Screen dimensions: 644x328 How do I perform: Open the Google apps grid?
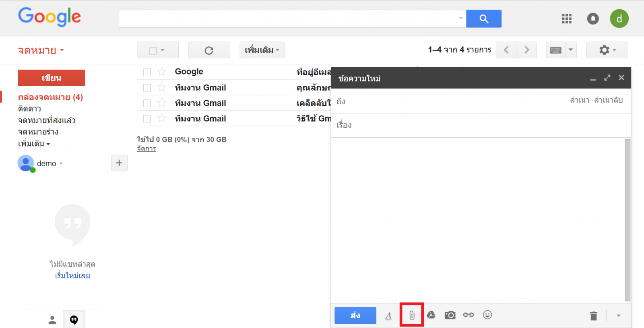click(x=567, y=19)
